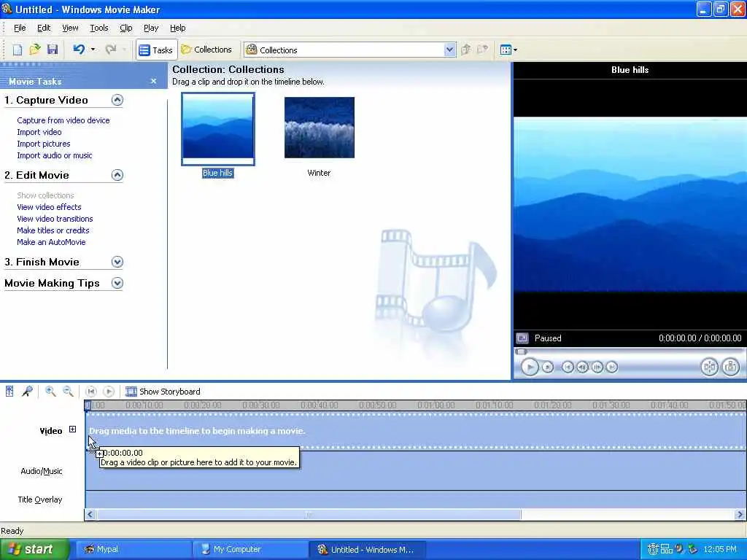Click the timeline scroll right arrow
The image size is (747, 560).
coord(740,515)
